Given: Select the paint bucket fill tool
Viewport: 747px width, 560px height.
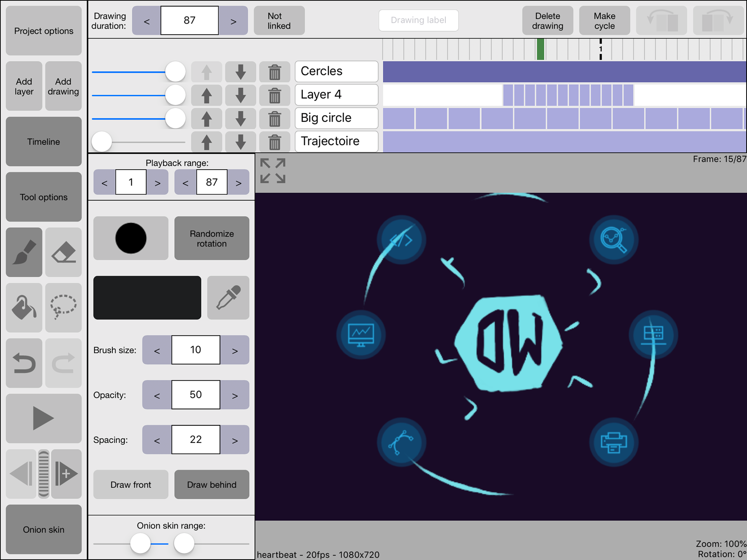Looking at the screenshot, I should (x=24, y=307).
